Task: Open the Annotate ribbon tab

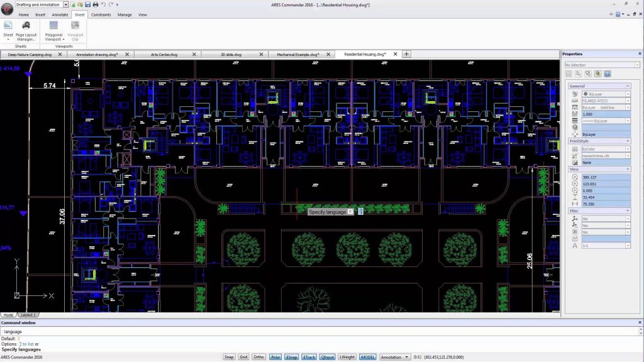Action: [x=60, y=14]
